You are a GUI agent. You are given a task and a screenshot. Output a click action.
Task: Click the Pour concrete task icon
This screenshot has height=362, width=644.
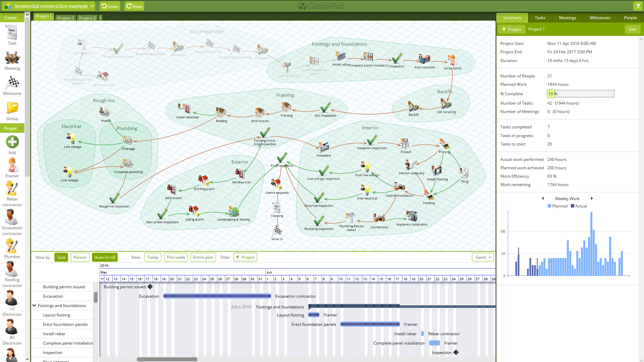click(x=424, y=59)
